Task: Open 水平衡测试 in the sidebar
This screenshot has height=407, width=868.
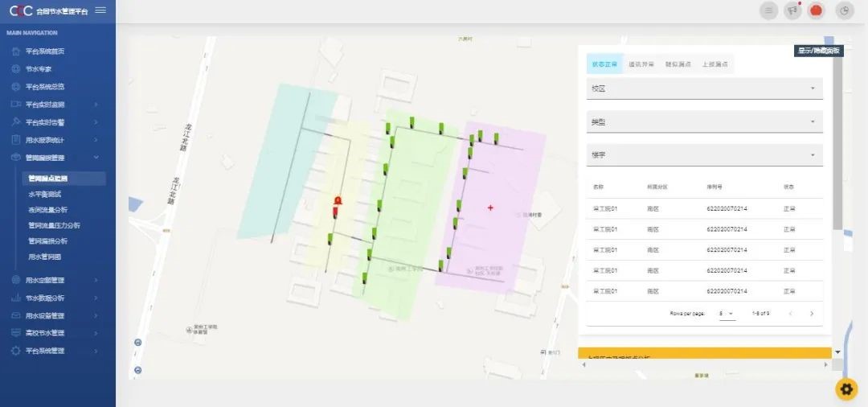Action: pyautogui.click(x=45, y=194)
